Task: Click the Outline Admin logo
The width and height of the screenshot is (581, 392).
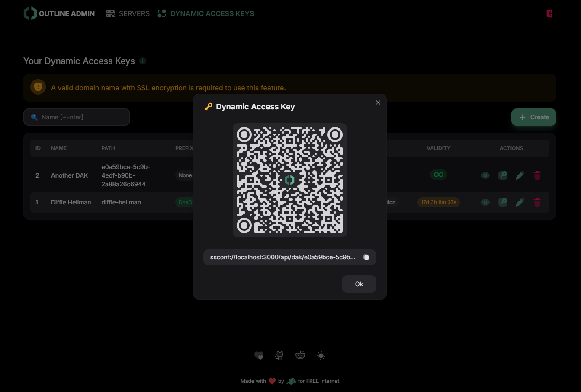Action: click(x=59, y=13)
